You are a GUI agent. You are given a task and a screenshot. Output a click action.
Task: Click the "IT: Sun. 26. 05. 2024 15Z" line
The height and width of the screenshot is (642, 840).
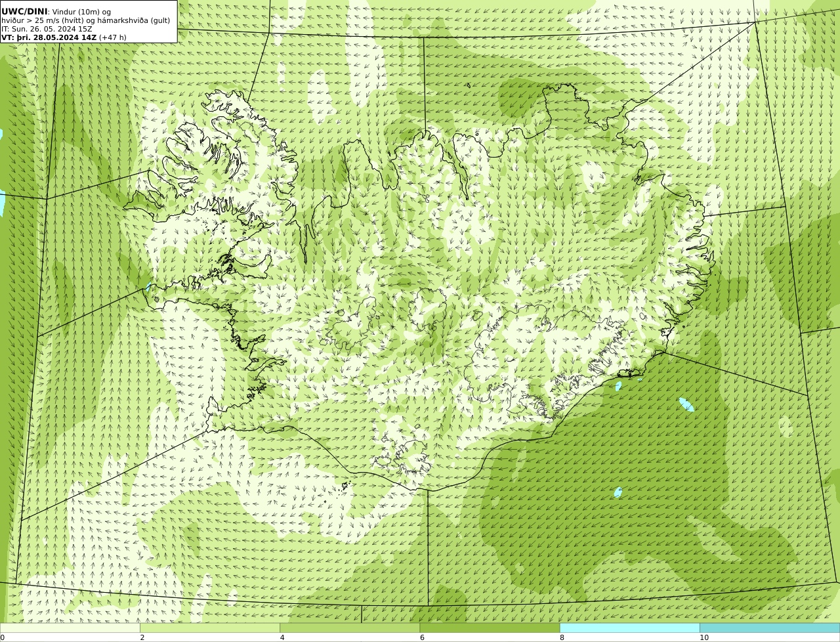(x=47, y=29)
